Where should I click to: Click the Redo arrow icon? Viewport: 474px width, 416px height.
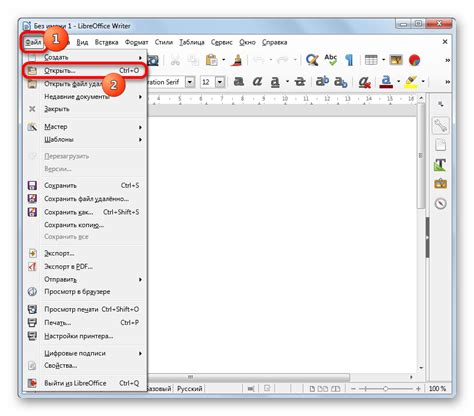pyautogui.click(x=283, y=60)
